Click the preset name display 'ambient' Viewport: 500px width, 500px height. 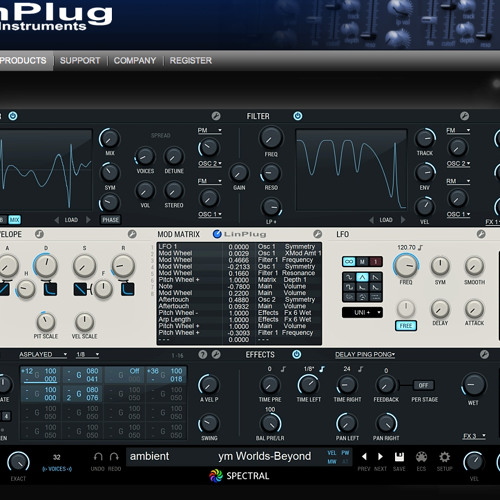tap(149, 456)
